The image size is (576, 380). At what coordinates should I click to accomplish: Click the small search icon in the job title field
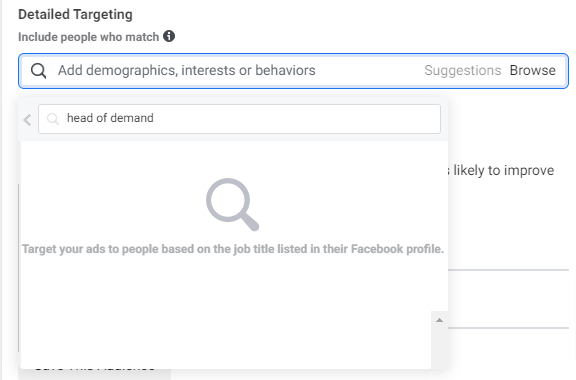coord(53,119)
